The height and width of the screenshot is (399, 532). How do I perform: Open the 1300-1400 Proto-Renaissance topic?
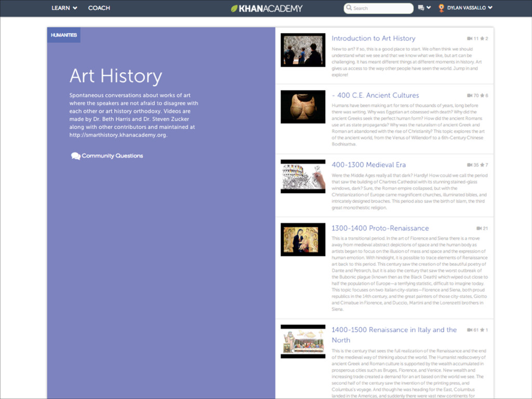[380, 229]
